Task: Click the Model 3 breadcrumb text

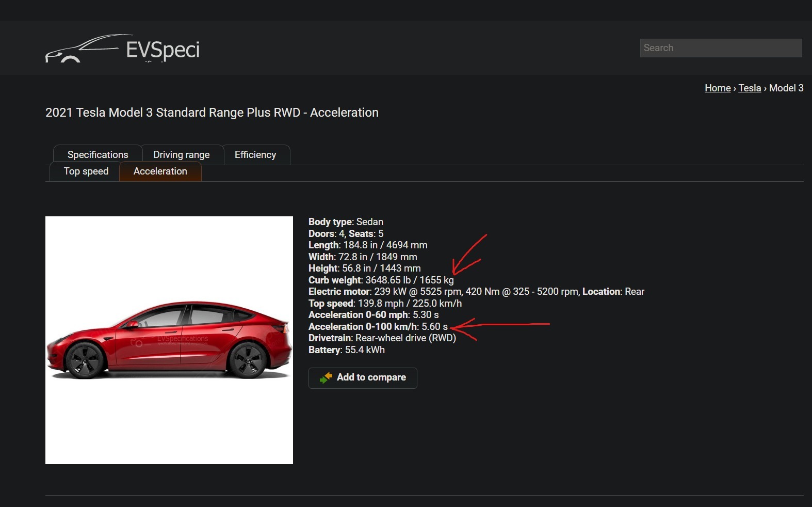Action: tap(786, 88)
